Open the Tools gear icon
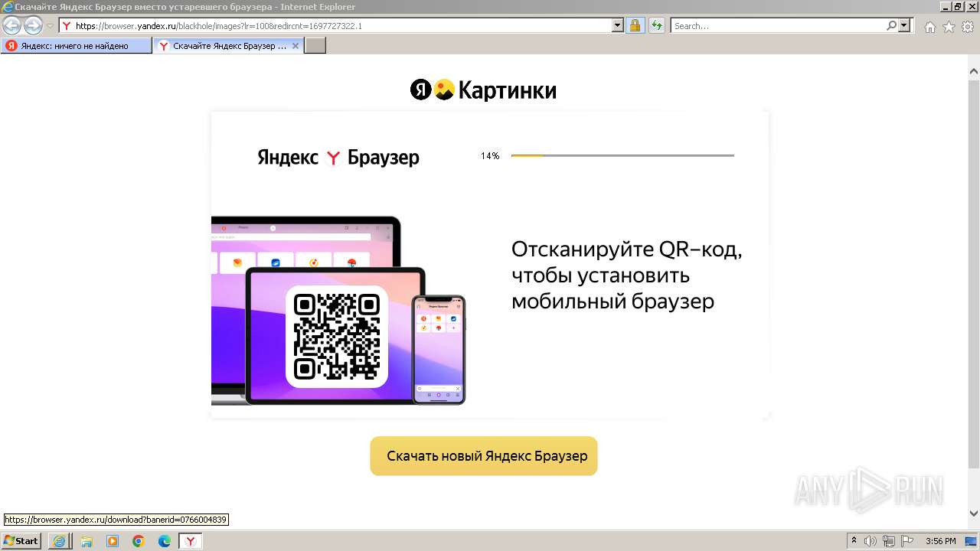This screenshot has width=980, height=551. click(x=968, y=27)
